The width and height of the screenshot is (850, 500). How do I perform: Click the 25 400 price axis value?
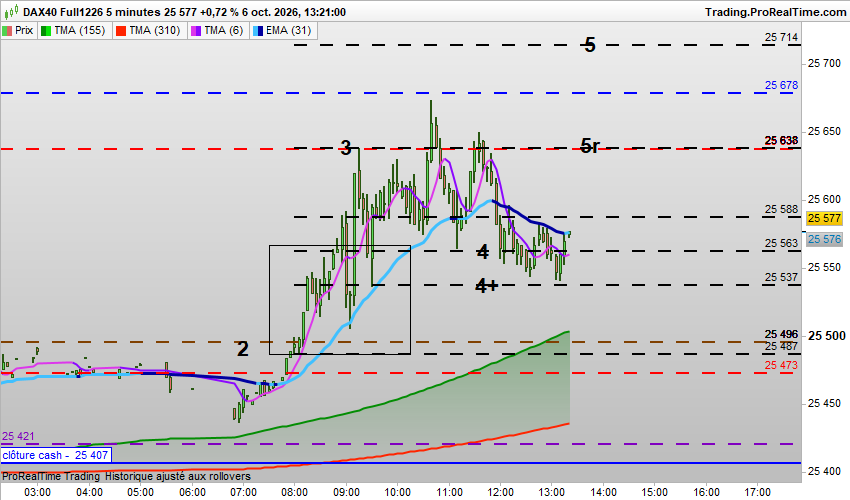tap(824, 471)
